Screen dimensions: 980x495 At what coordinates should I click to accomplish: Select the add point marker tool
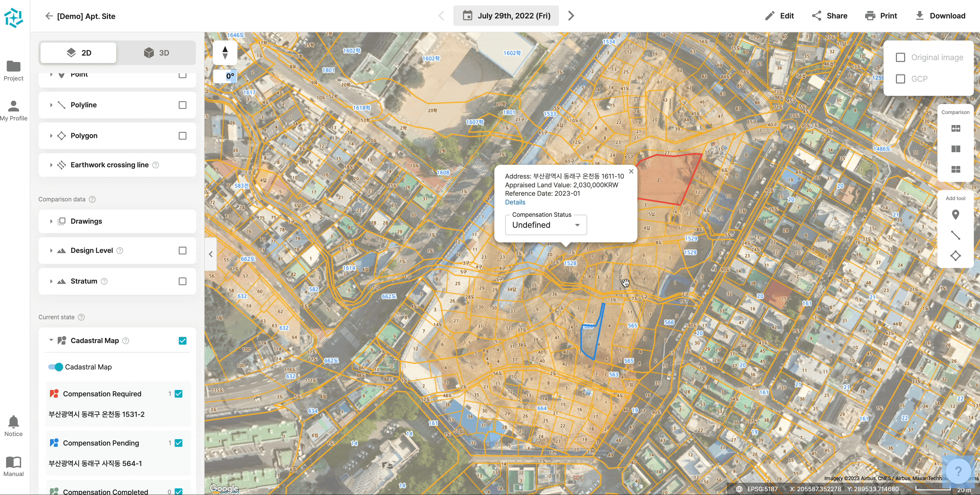955,215
